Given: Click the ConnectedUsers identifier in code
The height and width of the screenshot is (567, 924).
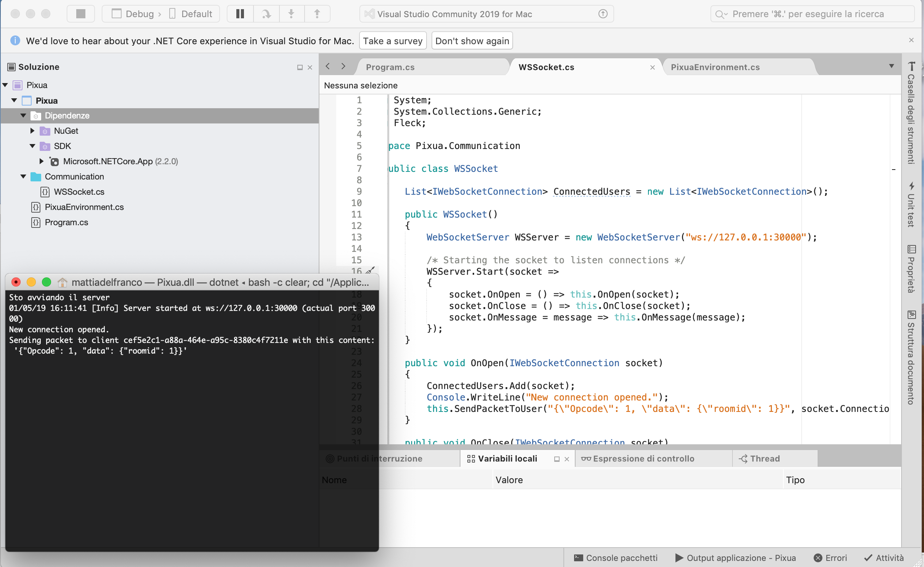Looking at the screenshot, I should [592, 192].
